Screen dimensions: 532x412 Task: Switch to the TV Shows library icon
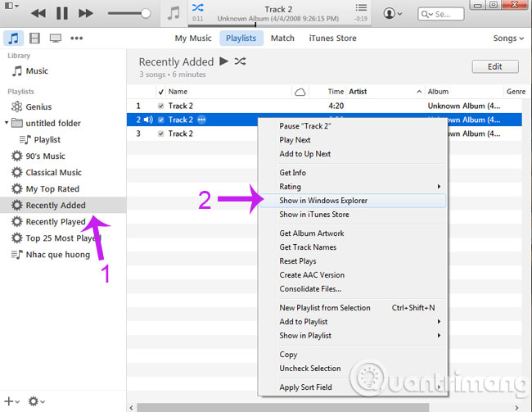pos(56,38)
